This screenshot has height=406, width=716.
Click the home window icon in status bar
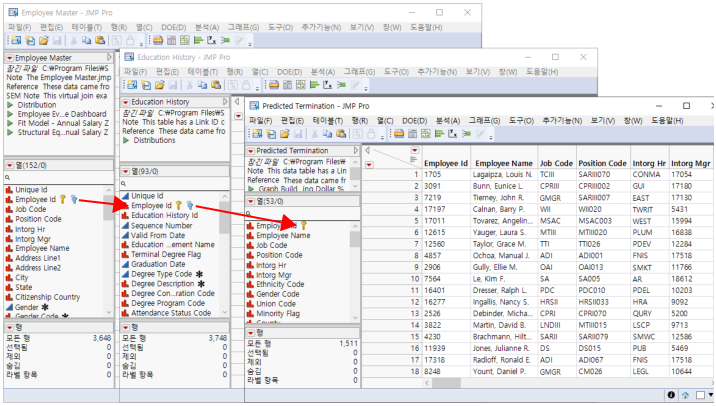685,395
